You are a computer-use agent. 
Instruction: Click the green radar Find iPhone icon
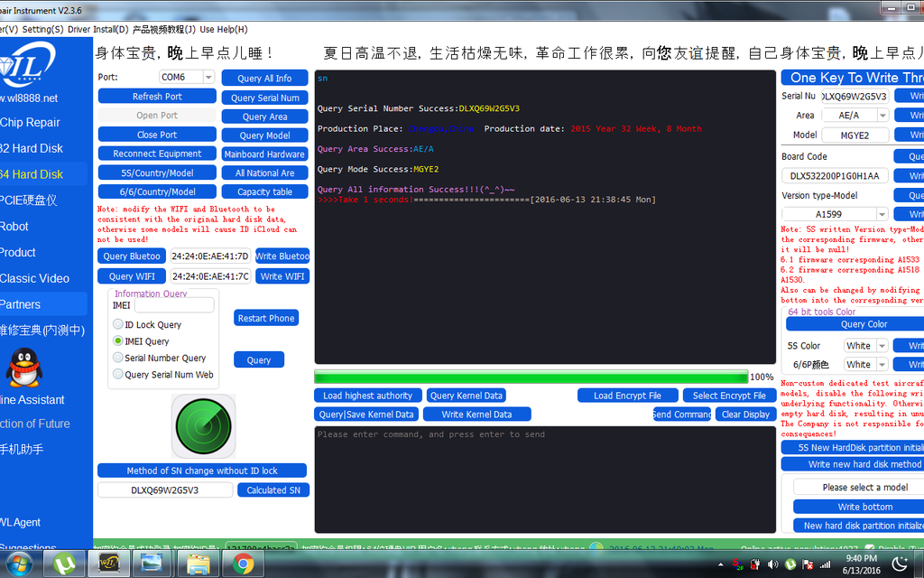click(x=203, y=425)
